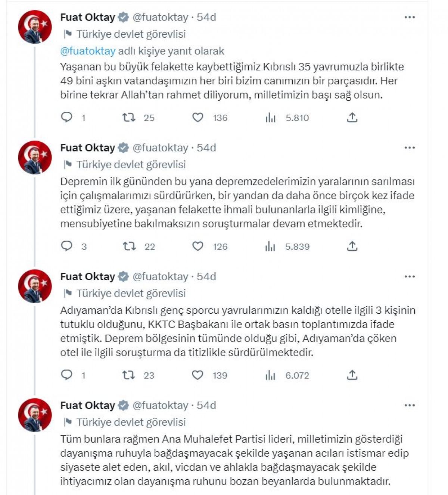Like the Adıyaman hotel tweet with 139 likes
The height and width of the screenshot is (495, 448).
(x=197, y=375)
